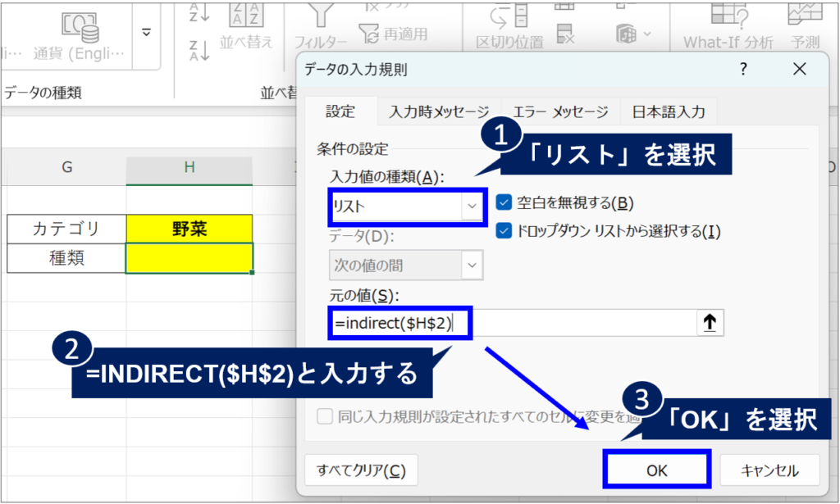
Task: Switch to the 入力時メッセージ tab
Action: pyautogui.click(x=439, y=112)
